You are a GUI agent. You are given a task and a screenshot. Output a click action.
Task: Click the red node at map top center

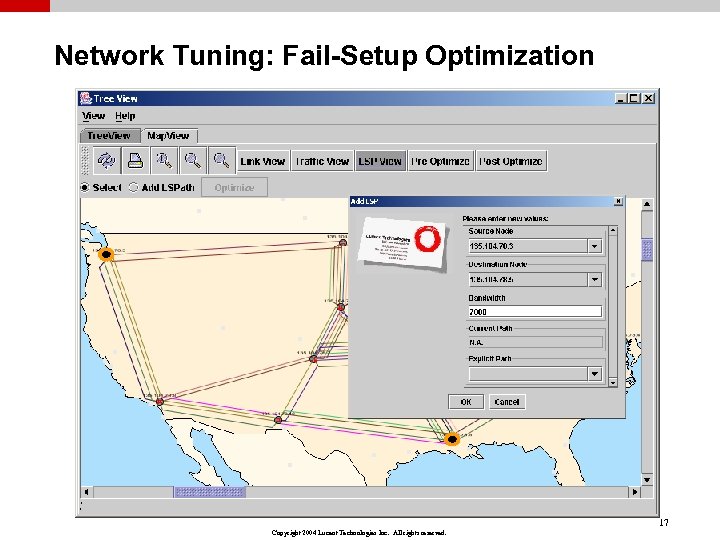[x=343, y=242]
